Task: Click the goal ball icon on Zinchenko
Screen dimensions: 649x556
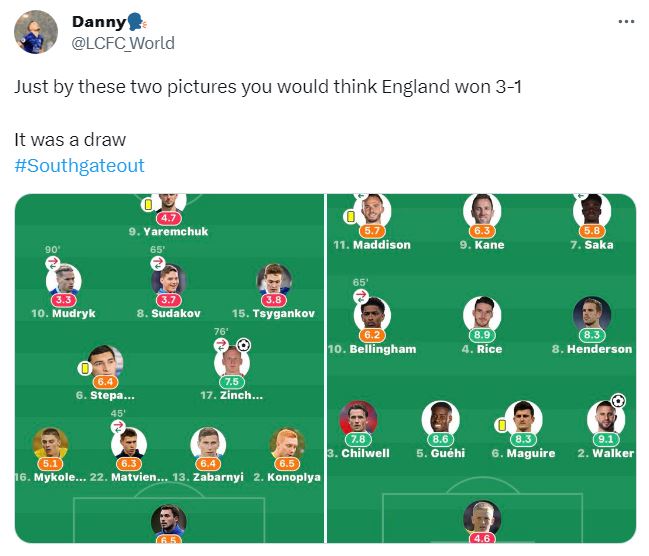Action: [243, 344]
